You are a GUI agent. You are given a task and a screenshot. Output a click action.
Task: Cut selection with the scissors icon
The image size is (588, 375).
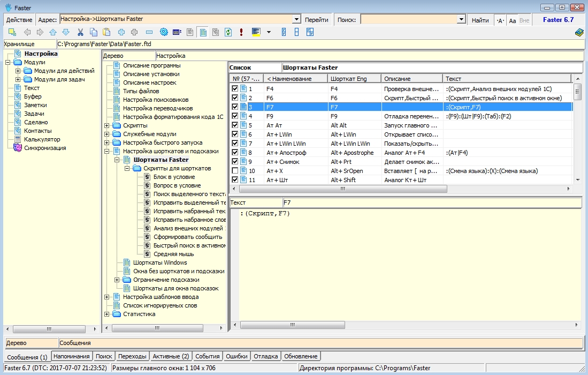(x=80, y=32)
